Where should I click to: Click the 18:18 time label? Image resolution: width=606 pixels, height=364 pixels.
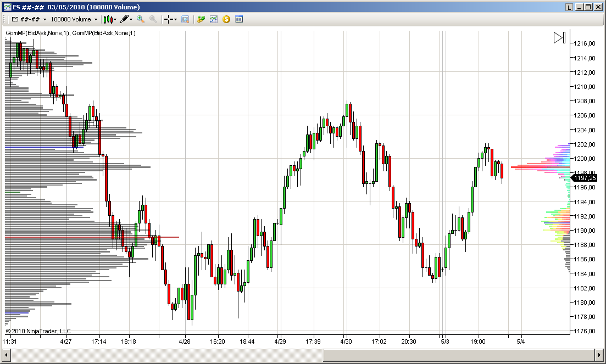tap(129, 341)
